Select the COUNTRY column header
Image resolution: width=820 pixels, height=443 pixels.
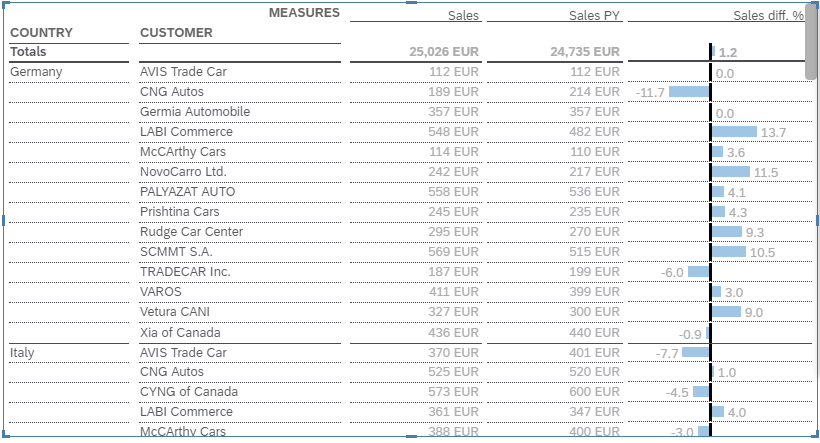(x=41, y=33)
